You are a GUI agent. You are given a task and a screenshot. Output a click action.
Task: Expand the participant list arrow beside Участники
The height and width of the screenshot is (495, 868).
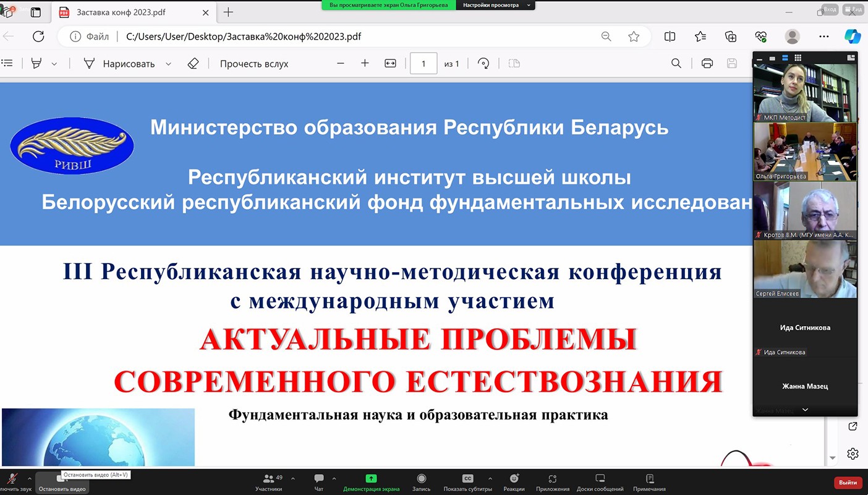click(x=293, y=478)
